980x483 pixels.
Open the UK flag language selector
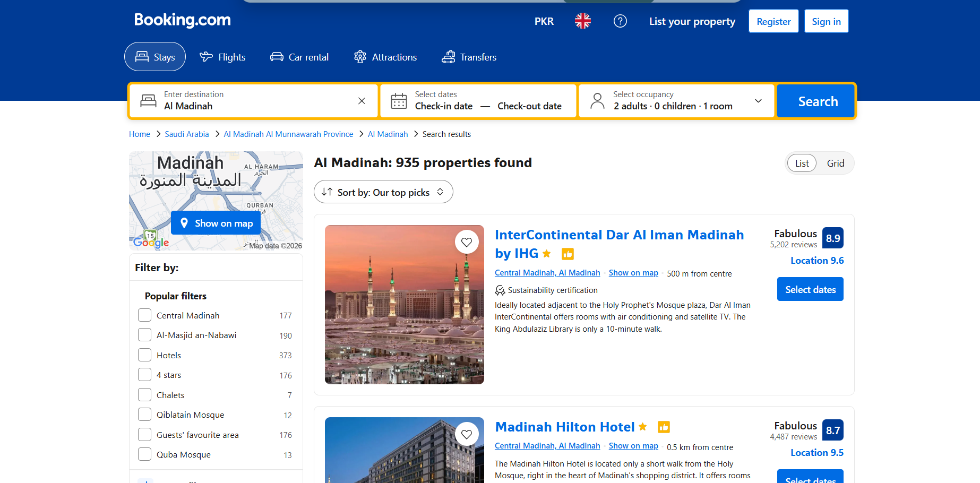(582, 21)
